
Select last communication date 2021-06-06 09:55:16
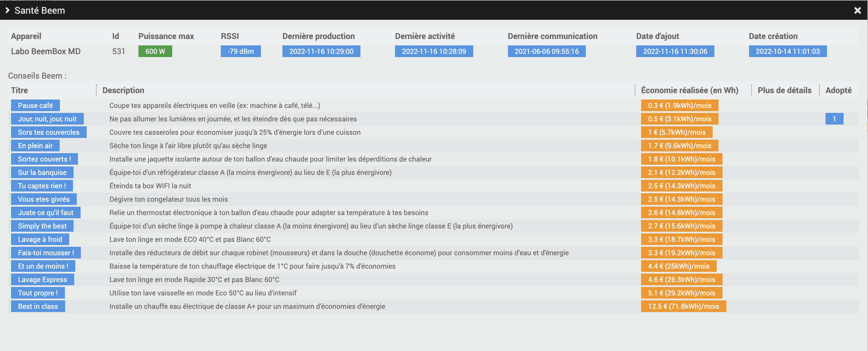pos(547,51)
